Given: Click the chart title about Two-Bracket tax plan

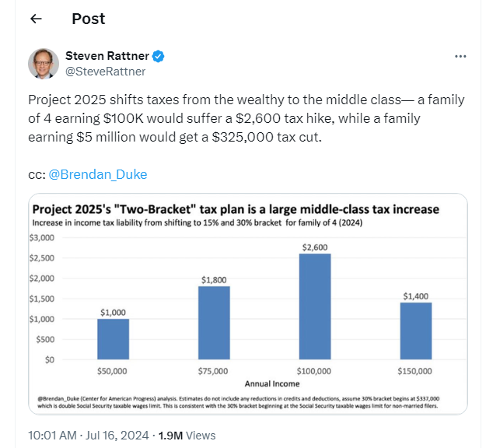Looking at the screenshot, I should pos(235,209).
